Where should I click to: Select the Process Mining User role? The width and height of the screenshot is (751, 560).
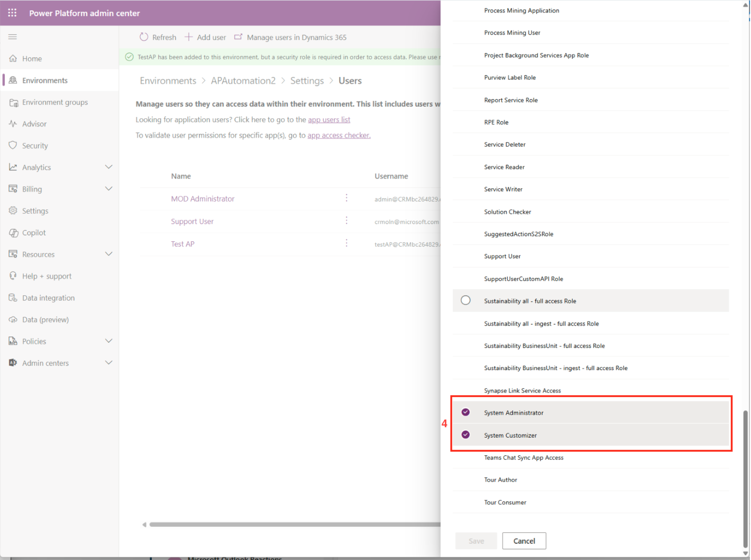(x=590, y=32)
